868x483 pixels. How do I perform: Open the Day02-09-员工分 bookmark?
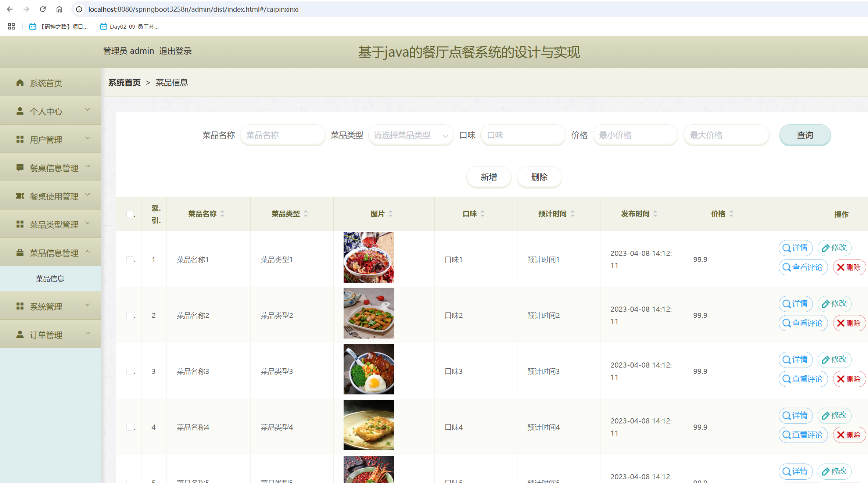(x=129, y=26)
